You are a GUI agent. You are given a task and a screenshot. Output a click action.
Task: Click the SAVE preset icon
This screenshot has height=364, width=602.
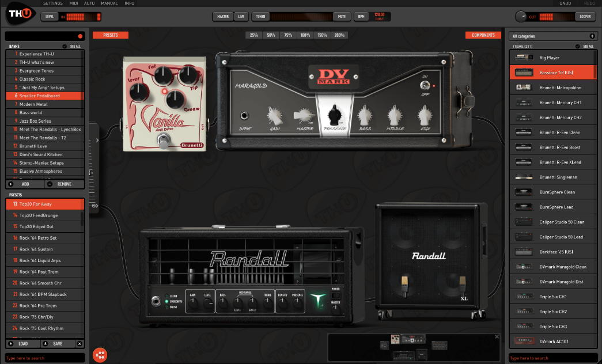pos(46,343)
